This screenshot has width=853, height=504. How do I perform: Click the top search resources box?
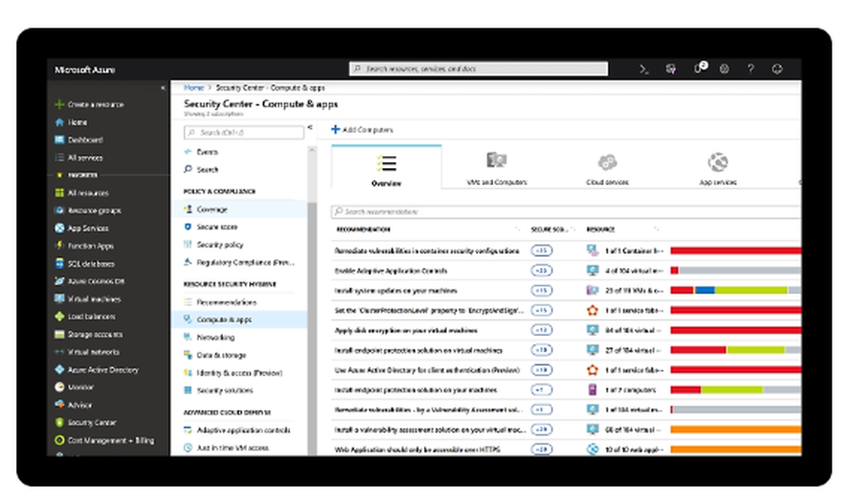coord(479,68)
